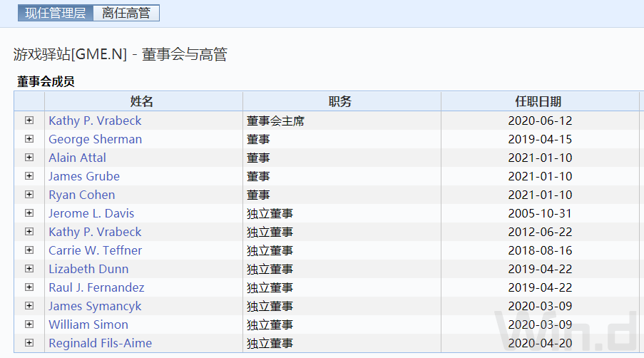Open the Carrie W. Teffner profile link
Screen dimensions: 644x358
[x=96, y=250]
